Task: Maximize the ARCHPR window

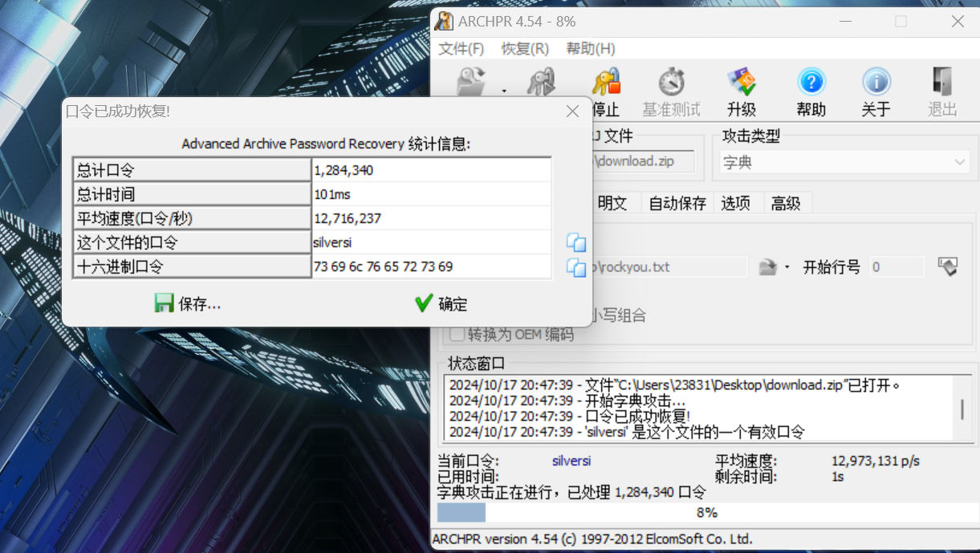Action: tap(901, 22)
